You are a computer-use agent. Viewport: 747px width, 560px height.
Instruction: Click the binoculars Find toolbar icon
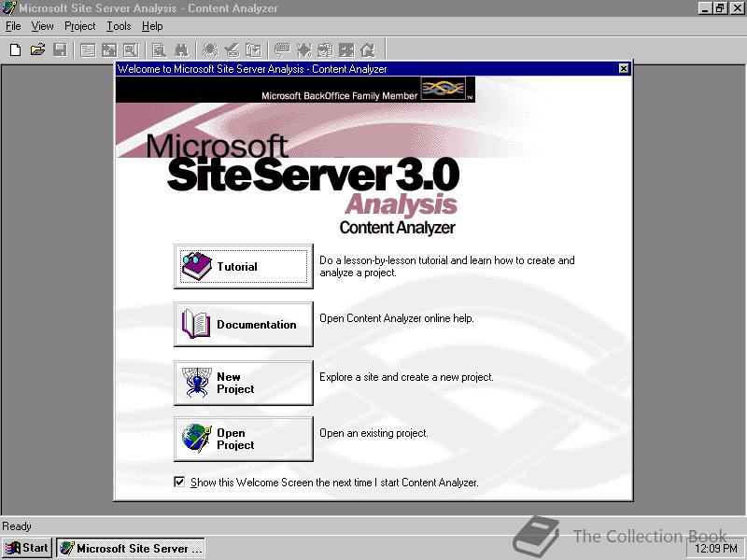pyautogui.click(x=181, y=49)
